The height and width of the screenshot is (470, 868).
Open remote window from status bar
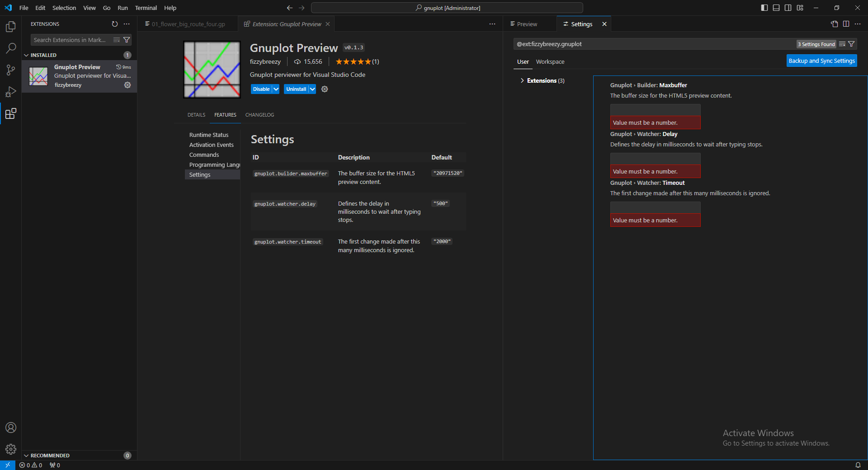[x=8, y=465]
